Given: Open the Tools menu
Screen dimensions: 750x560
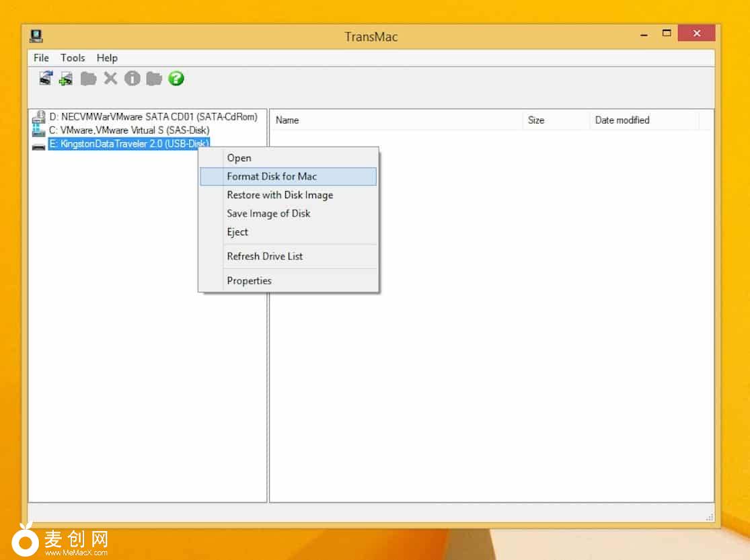Looking at the screenshot, I should (73, 58).
